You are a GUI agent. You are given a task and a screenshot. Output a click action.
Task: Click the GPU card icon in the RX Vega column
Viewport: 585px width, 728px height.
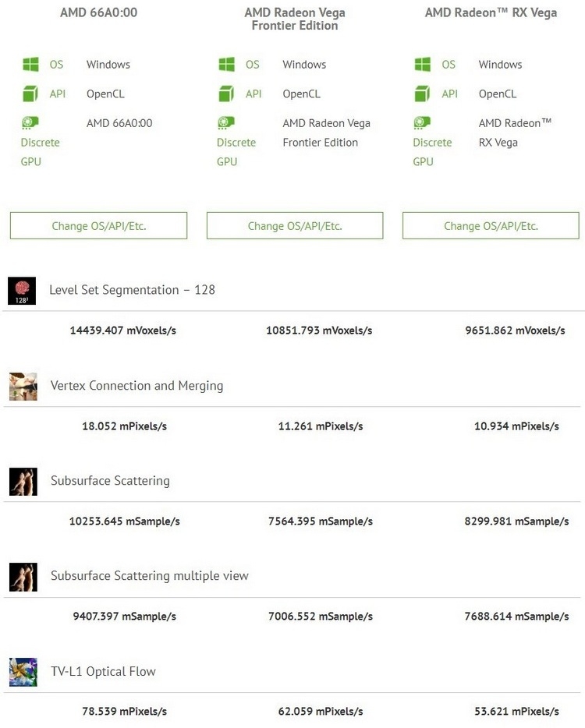click(x=423, y=123)
